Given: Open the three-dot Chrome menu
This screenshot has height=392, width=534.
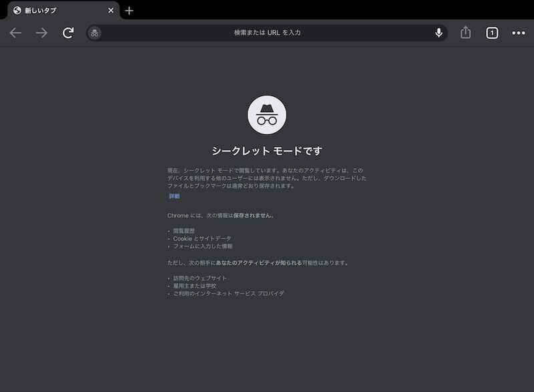Looking at the screenshot, I should click(x=519, y=33).
